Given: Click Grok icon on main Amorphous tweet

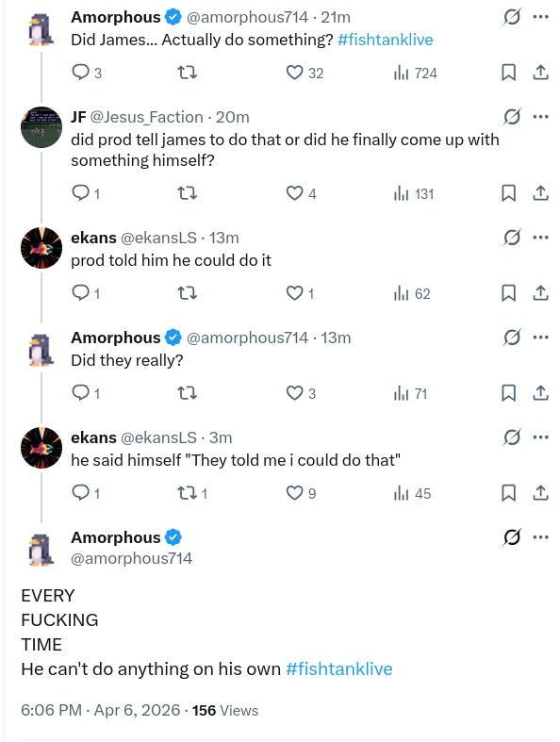Looking at the screenshot, I should click(512, 537).
